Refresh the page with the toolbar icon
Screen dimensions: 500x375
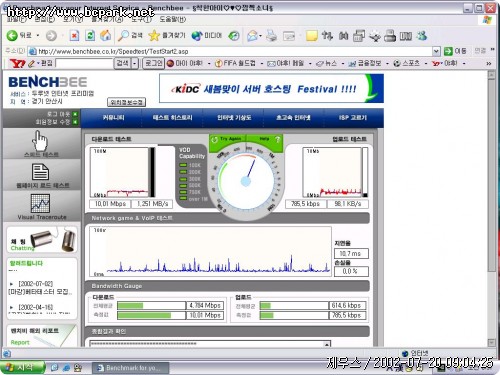click(x=90, y=35)
